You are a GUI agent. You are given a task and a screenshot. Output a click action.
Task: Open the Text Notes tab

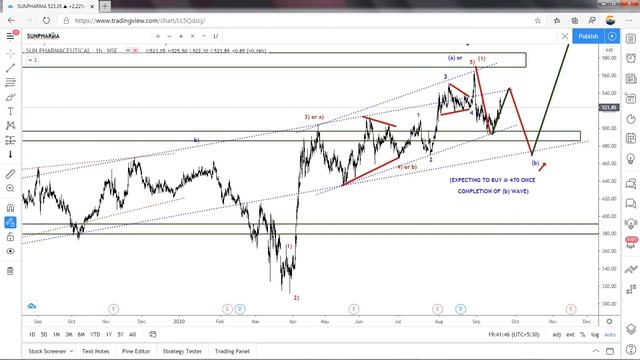(96, 351)
